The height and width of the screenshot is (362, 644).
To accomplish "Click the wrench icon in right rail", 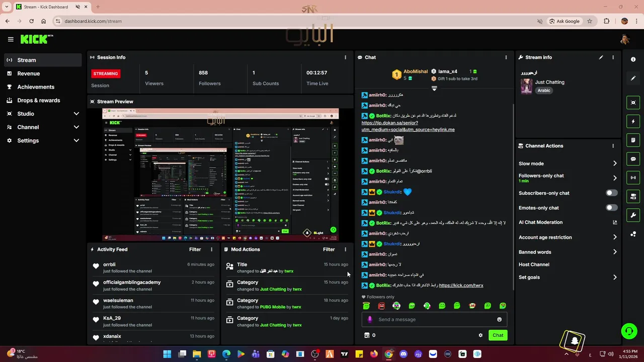I will 633,215.
